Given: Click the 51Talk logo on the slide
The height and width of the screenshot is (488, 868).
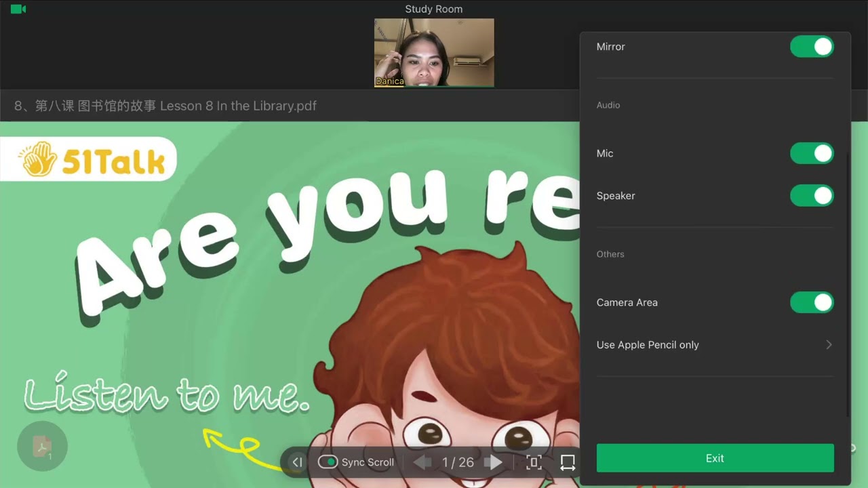Looking at the screenshot, I should (88, 159).
